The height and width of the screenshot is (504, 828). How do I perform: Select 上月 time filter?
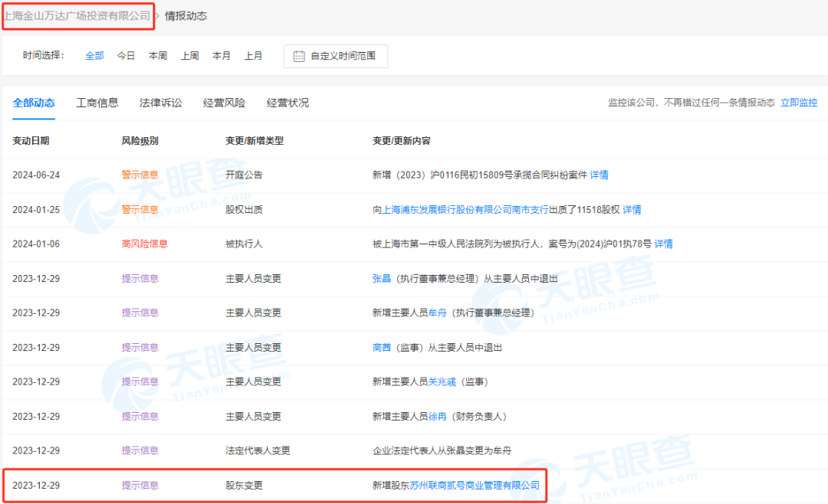[x=253, y=56]
